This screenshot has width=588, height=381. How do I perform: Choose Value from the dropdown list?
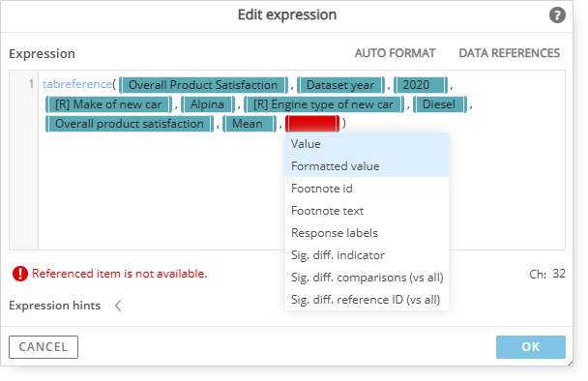point(367,144)
